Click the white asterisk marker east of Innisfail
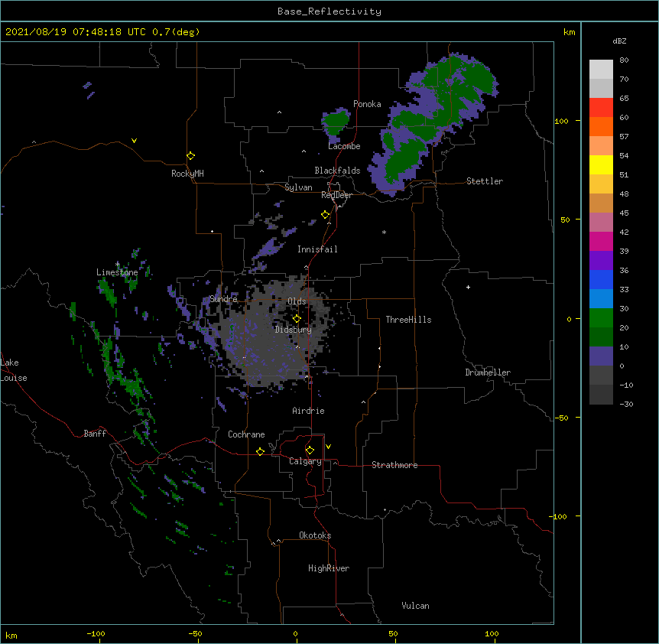659x644 pixels. (384, 232)
